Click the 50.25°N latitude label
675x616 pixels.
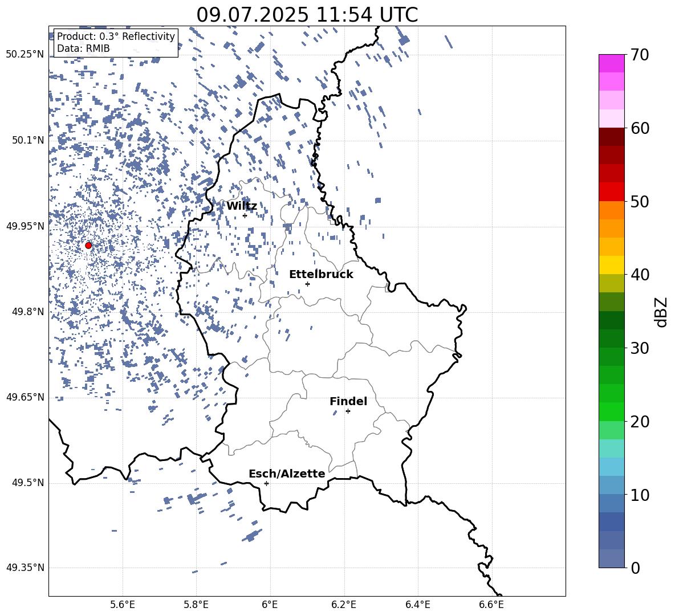(x=25, y=55)
